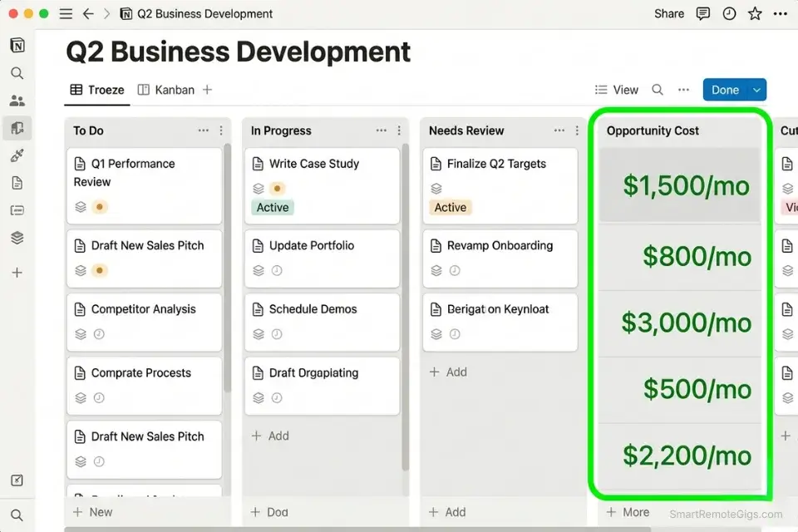The image size is (798, 532).
Task: Click the edit note icon near sidebar bottom
Action: pyautogui.click(x=17, y=480)
